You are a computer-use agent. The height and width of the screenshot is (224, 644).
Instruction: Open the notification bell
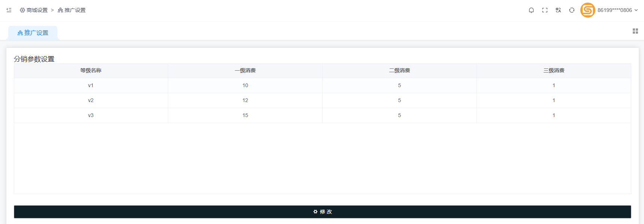[x=531, y=10]
